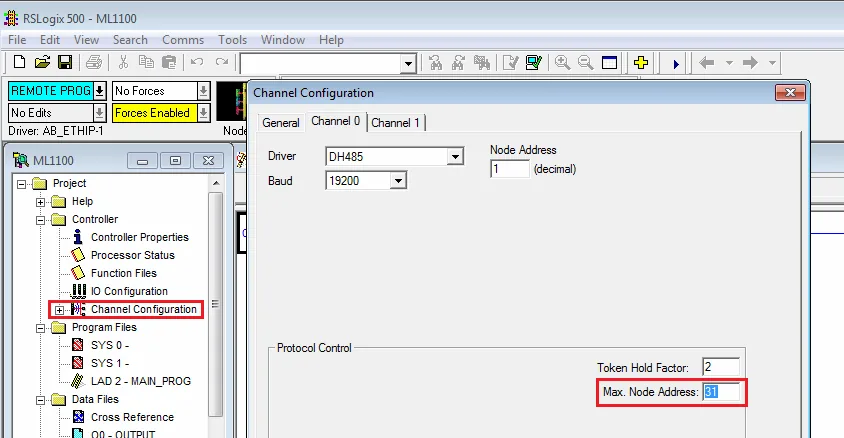Screen dimensions: 844x438
Task: Open the Forward history dropdown arrow
Action: pos(772,63)
